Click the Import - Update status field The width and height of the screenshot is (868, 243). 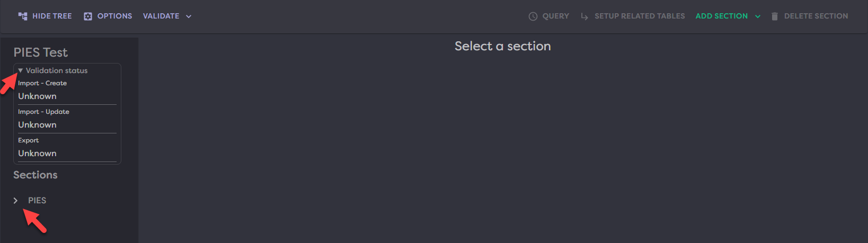click(x=67, y=125)
